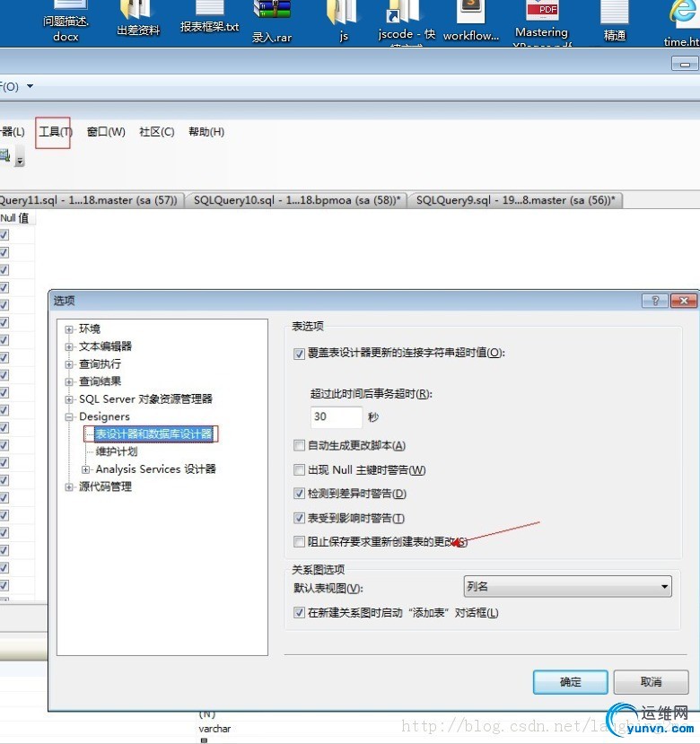Click the help question-mark button in 选项 dialog
Screen dimensions: 700x744
[655, 301]
